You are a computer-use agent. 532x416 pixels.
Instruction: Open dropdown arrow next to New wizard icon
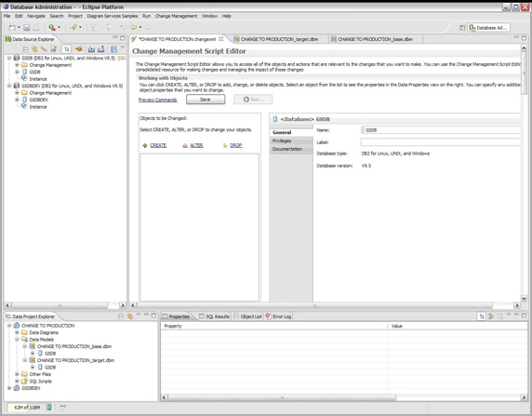point(19,28)
